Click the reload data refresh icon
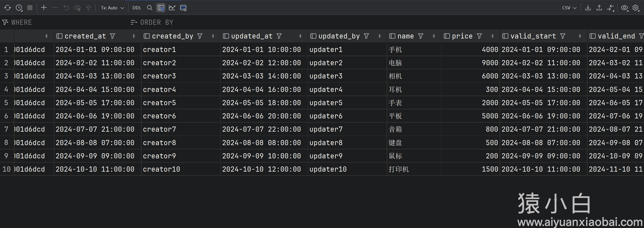The image size is (644, 228). (8, 8)
